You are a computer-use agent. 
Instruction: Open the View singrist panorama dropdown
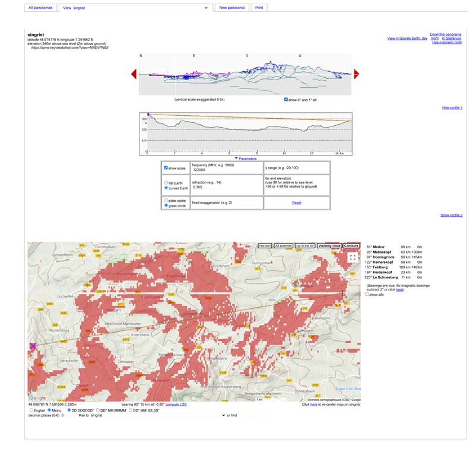pos(135,8)
